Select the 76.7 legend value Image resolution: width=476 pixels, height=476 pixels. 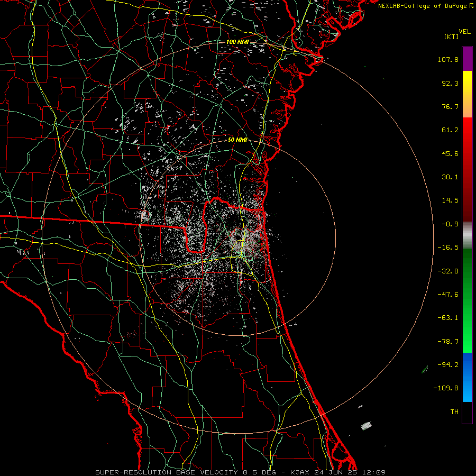(450, 106)
